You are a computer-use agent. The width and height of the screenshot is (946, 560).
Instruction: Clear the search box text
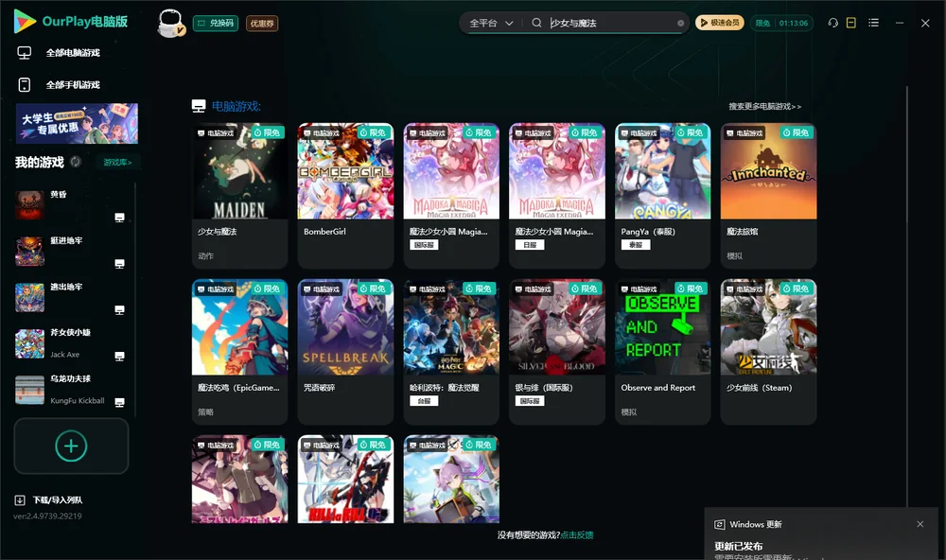coord(680,24)
